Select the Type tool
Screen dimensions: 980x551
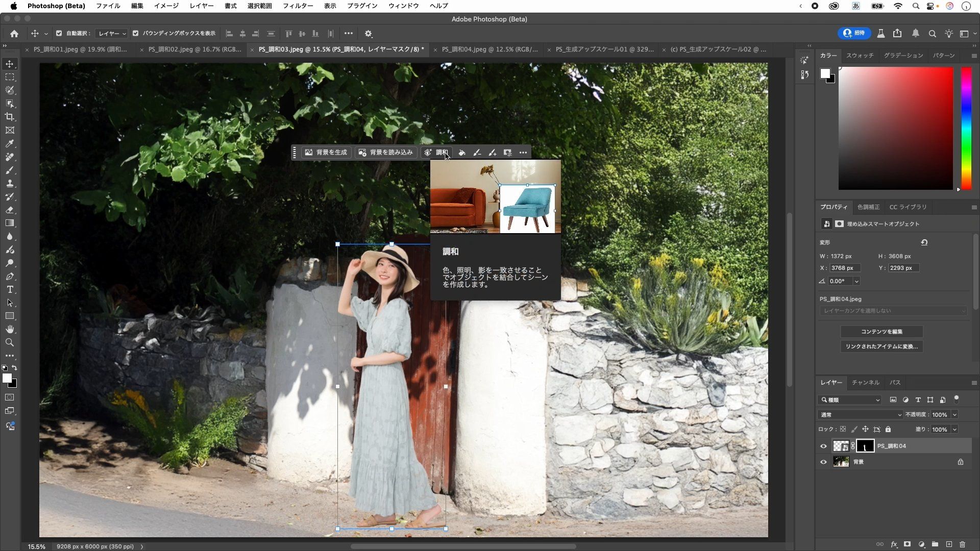pos(10,289)
